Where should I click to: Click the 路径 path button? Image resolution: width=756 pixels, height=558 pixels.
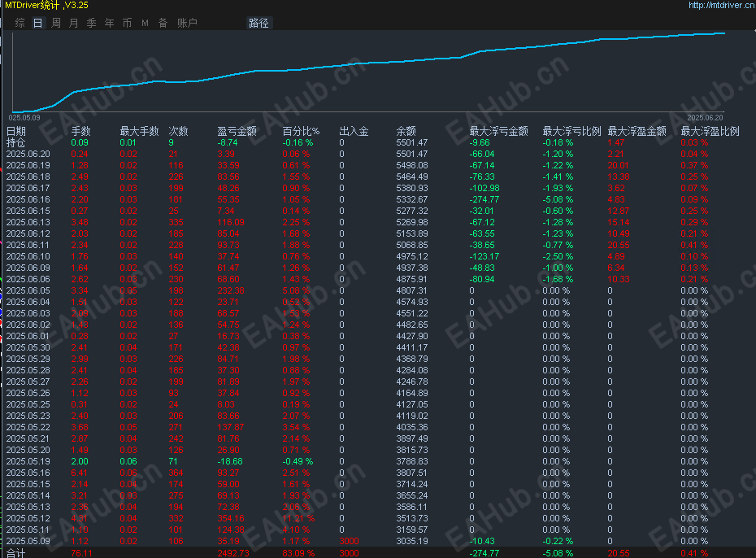(x=259, y=23)
